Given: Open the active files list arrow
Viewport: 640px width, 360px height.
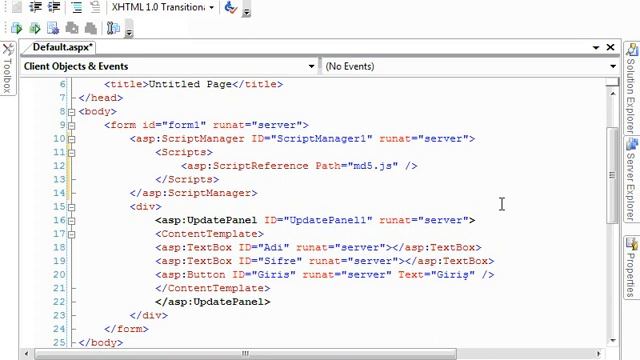Looking at the screenshot, I should [x=596, y=48].
